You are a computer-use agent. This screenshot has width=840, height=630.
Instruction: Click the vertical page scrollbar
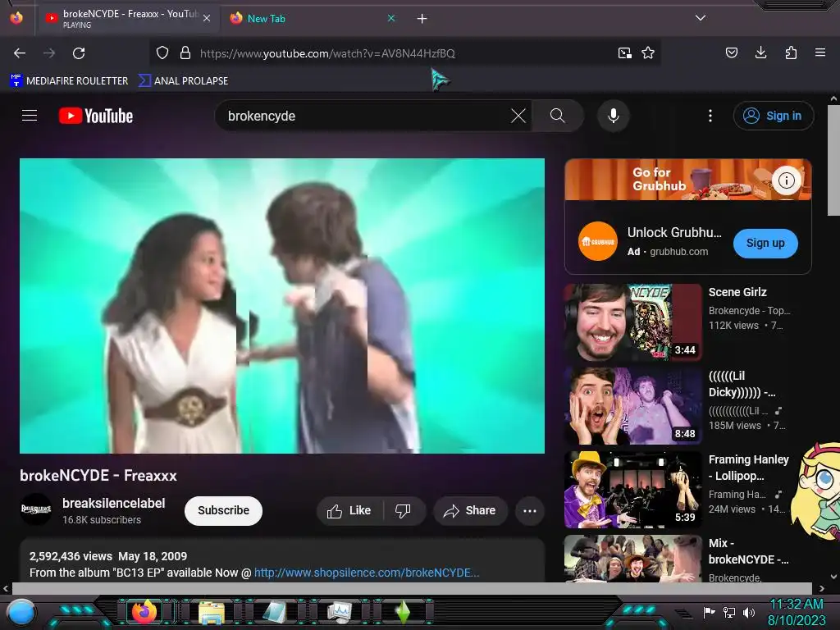[833, 161]
